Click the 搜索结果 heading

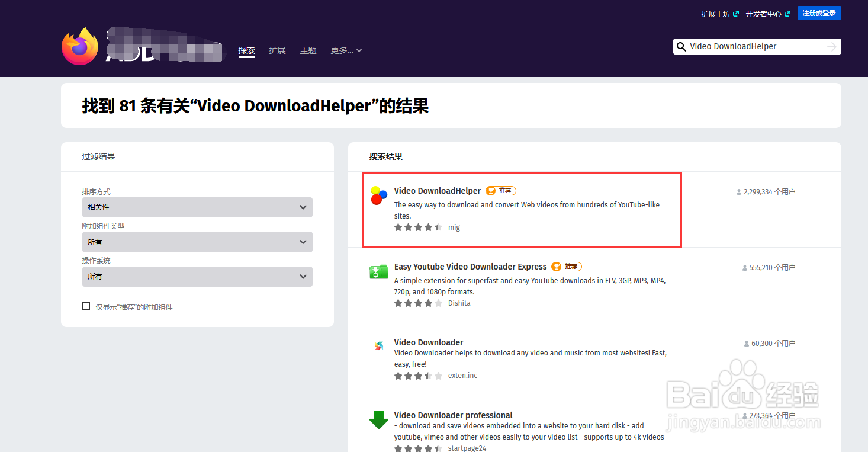[x=386, y=156]
